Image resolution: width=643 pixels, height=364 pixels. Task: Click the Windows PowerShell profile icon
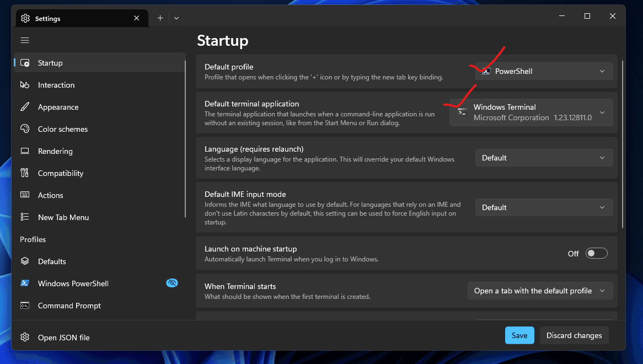click(x=25, y=283)
